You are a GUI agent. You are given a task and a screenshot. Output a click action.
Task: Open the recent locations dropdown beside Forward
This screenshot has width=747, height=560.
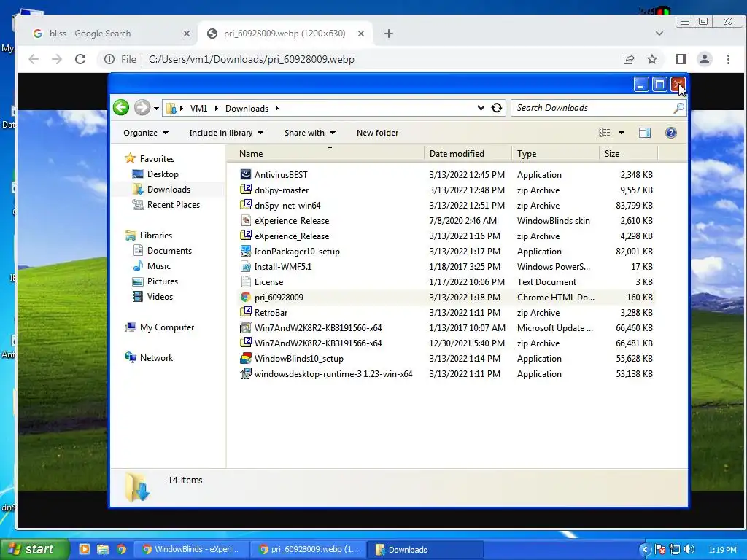(x=156, y=109)
